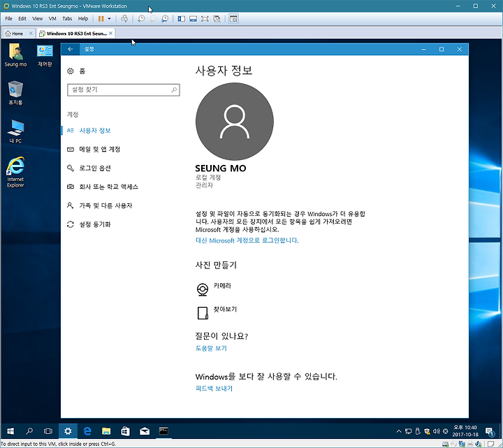The height and width of the screenshot is (448, 503).
Task: Open 가족 및 다른 사용자
Action: [99, 205]
